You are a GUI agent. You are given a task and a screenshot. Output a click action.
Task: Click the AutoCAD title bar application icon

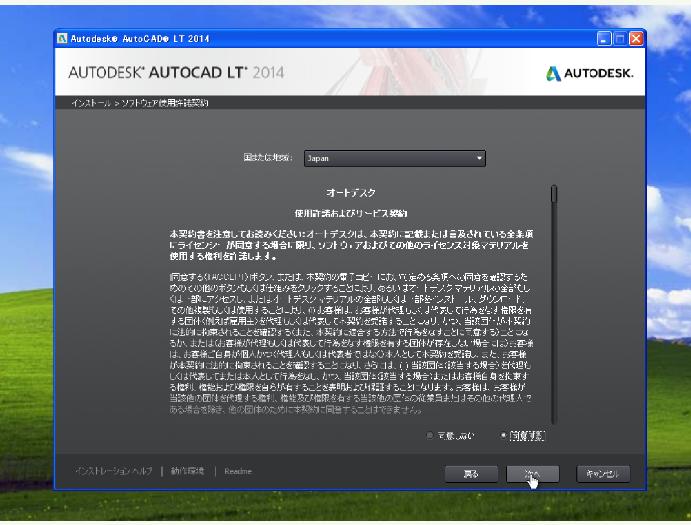63,38
